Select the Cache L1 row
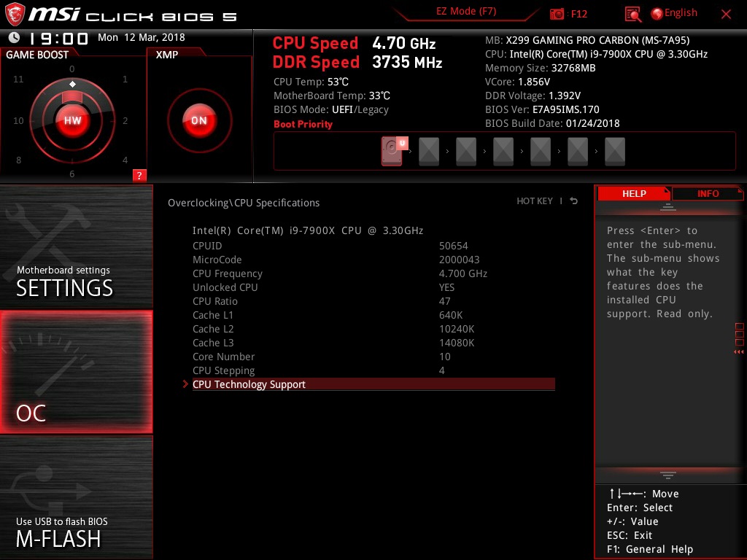This screenshot has height=560, width=747. [373, 315]
